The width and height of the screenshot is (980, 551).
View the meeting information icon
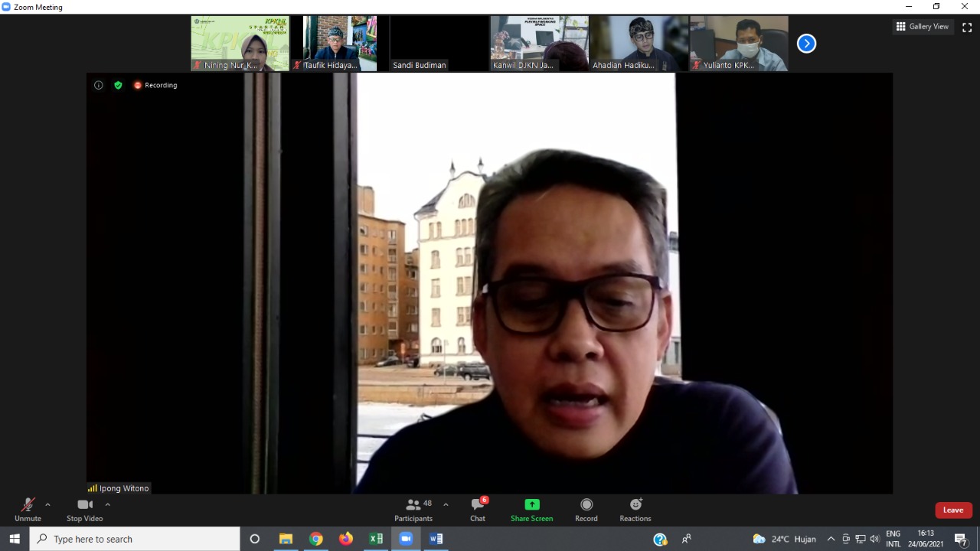pos(98,85)
